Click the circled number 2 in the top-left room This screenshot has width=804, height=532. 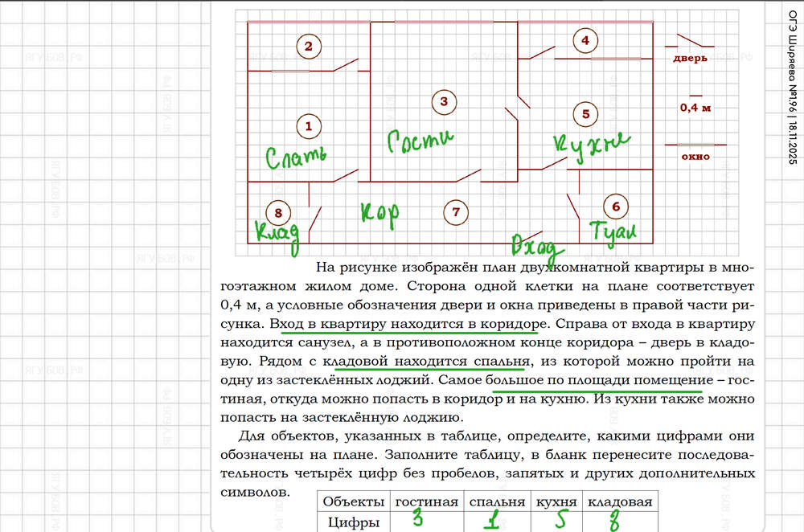(x=307, y=46)
